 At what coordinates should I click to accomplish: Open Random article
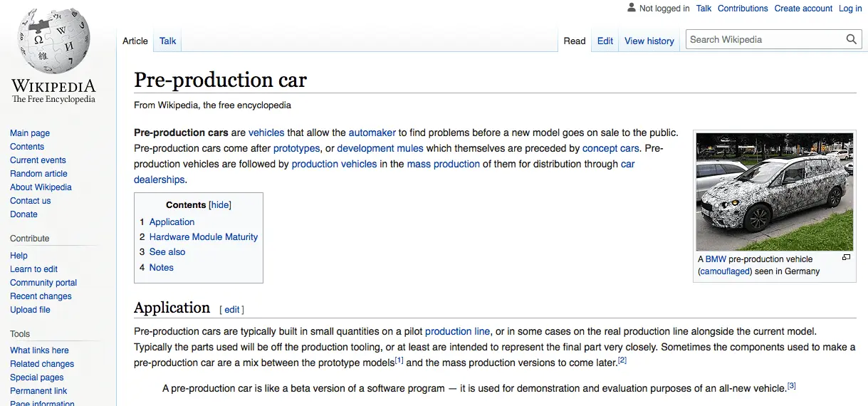pos(38,174)
